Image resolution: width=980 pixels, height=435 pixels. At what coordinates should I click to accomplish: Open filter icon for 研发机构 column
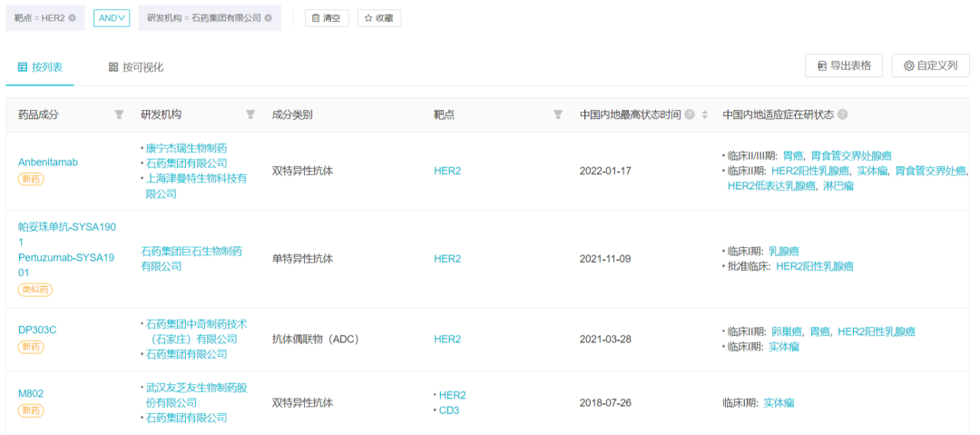pyautogui.click(x=250, y=114)
